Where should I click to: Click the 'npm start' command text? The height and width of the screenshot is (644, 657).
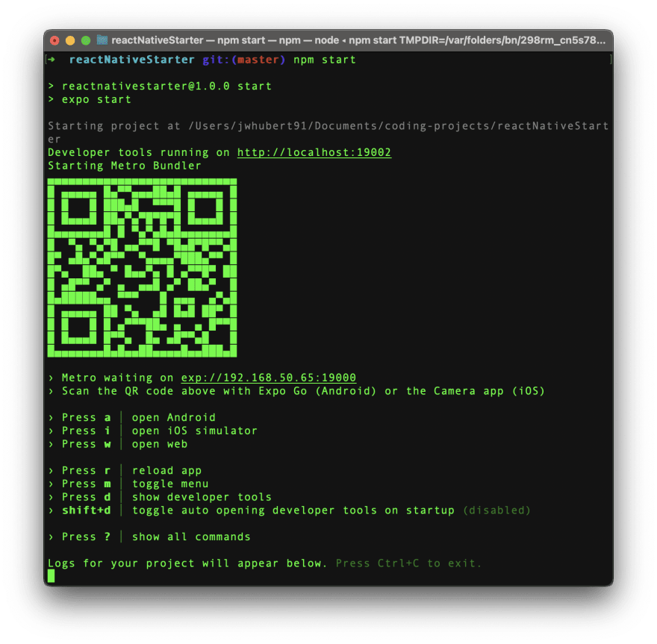pyautogui.click(x=325, y=60)
